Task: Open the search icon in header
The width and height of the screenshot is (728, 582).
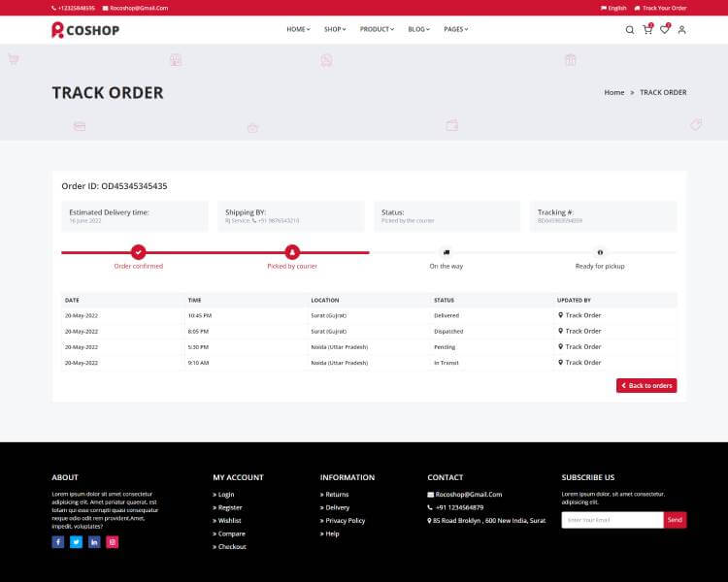Action: 629,30
